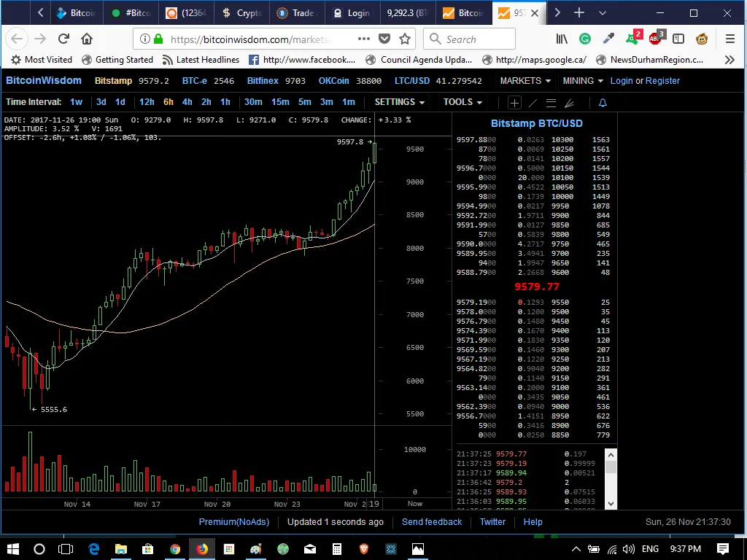Switch to the Login tab
The image size is (747, 560).
point(352,13)
